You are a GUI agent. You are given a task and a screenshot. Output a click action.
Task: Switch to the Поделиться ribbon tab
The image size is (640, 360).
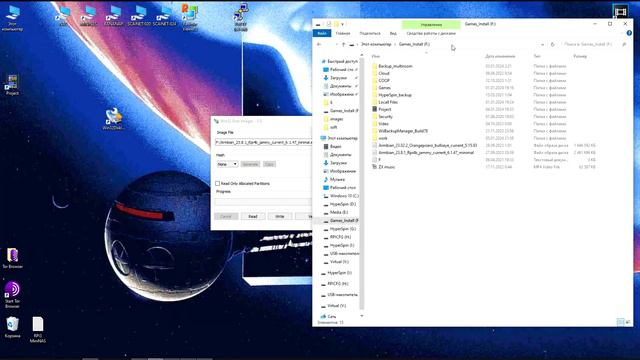coord(370,33)
